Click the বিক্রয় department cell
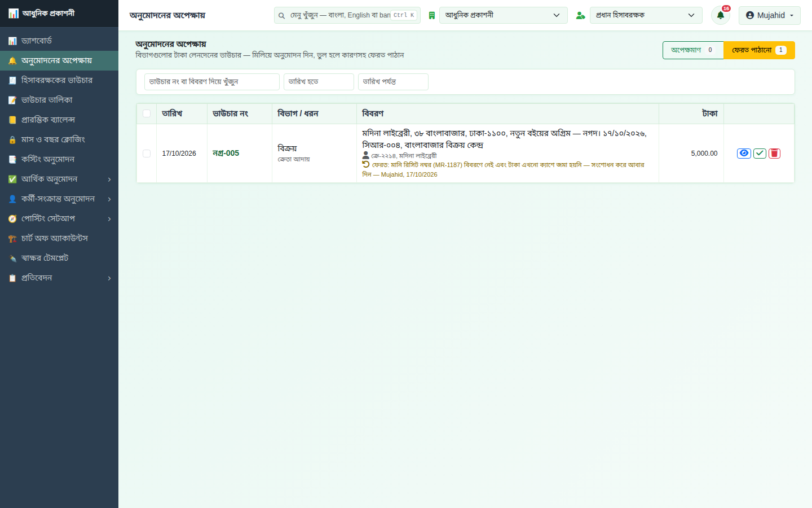 (x=314, y=154)
